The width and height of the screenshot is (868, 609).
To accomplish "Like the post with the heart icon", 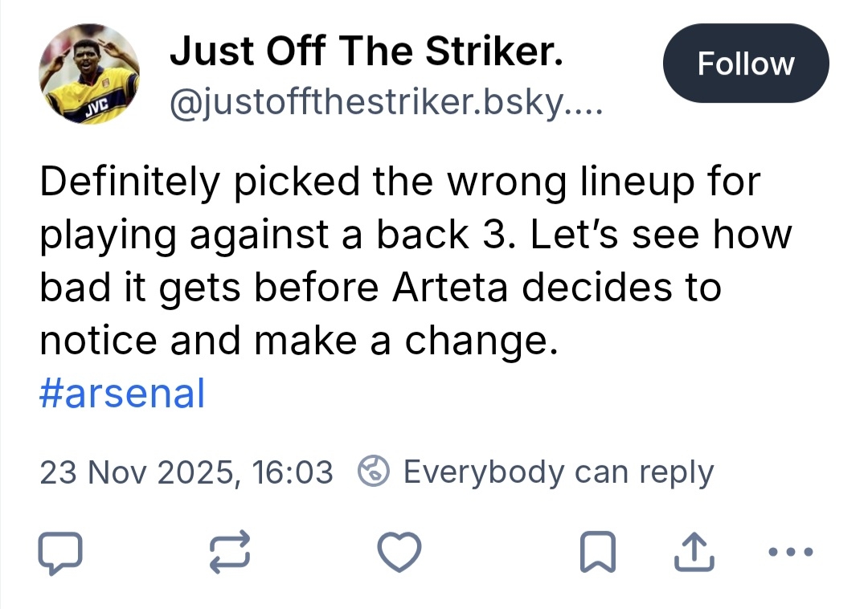I will (x=399, y=554).
